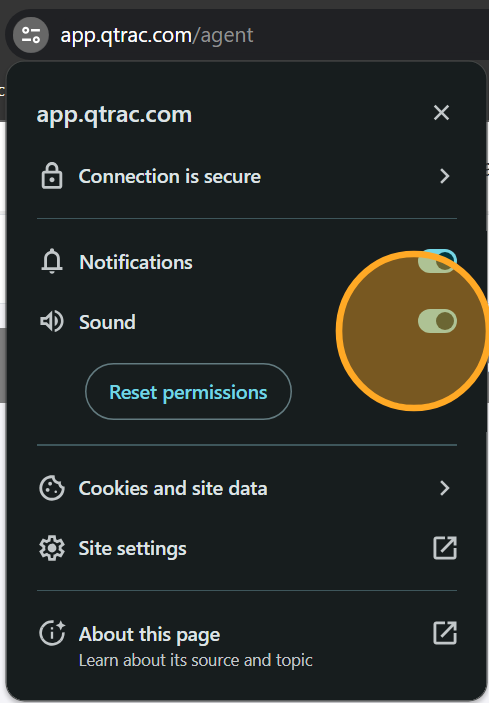Screen dimensions: 489x703
Task: Open About this page external link icon
Action: (x=445, y=633)
